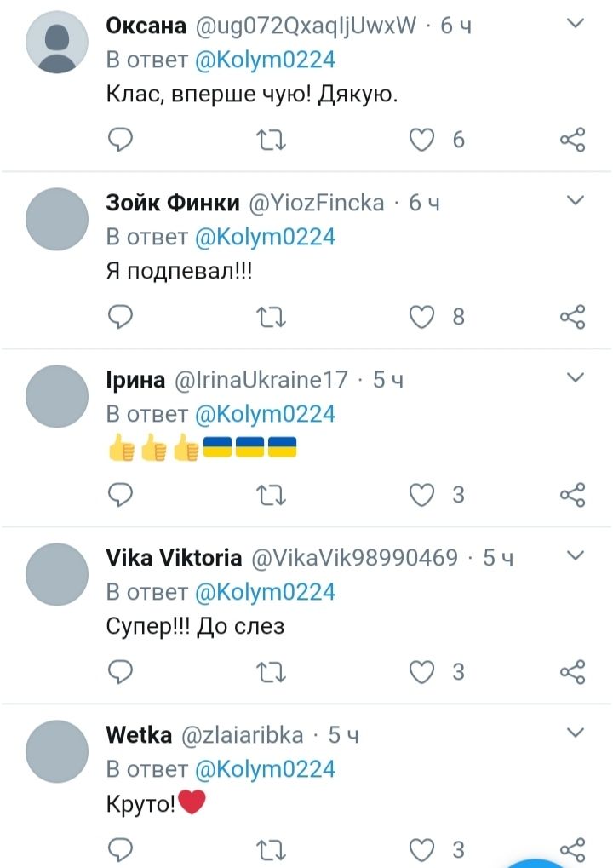Tap Оксана's profile picture
This screenshot has height=868, width=613.
pos(57,42)
